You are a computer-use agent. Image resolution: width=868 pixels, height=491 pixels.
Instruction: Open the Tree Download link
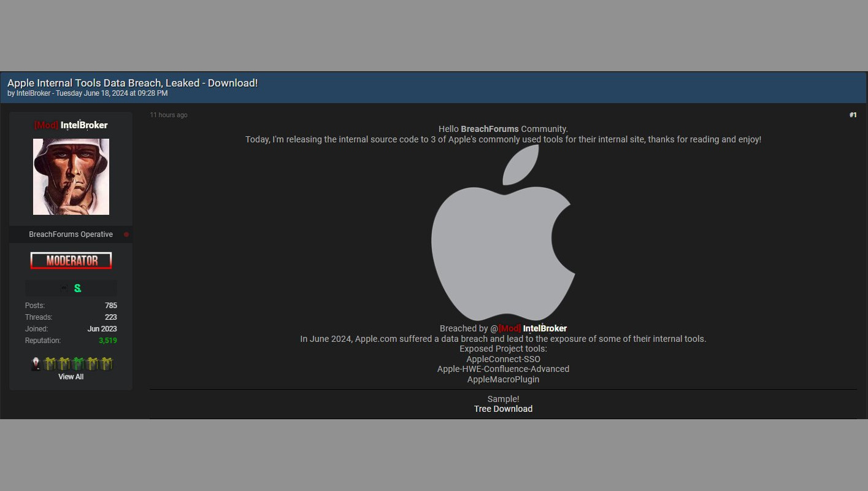[503, 409]
